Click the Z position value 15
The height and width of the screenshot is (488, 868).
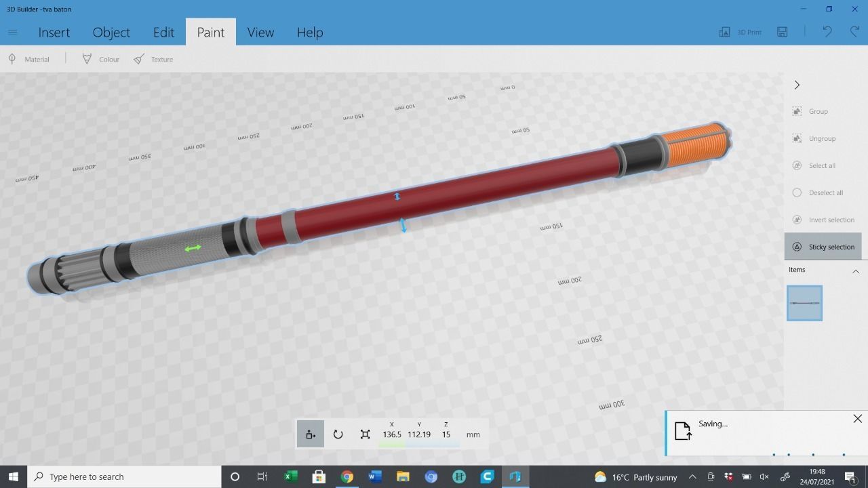coord(446,434)
